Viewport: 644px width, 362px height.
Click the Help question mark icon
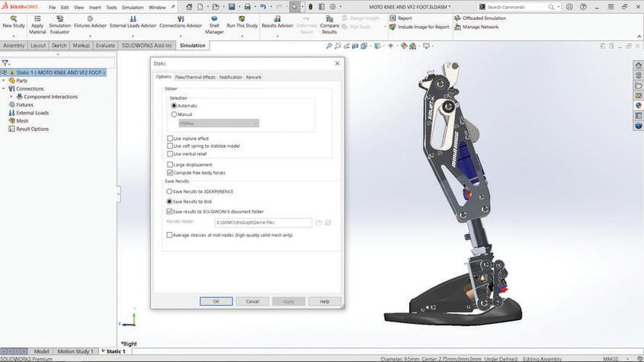(x=583, y=7)
